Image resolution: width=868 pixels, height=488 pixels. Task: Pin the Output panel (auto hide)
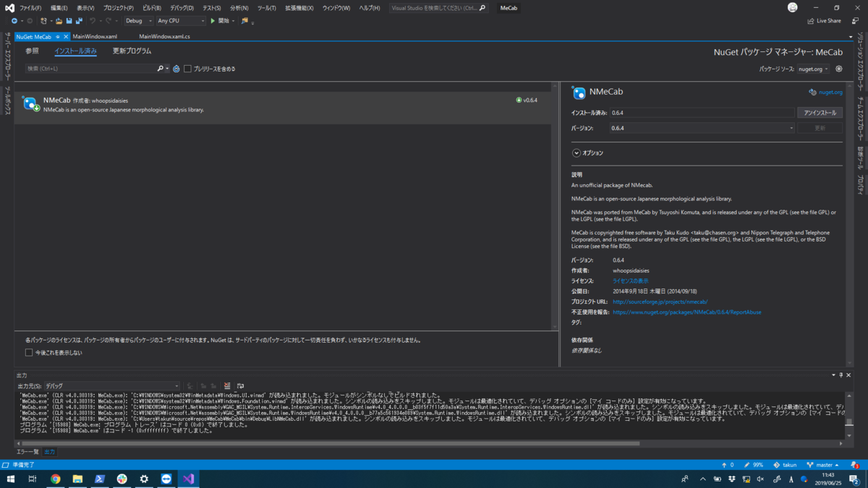[841, 375]
